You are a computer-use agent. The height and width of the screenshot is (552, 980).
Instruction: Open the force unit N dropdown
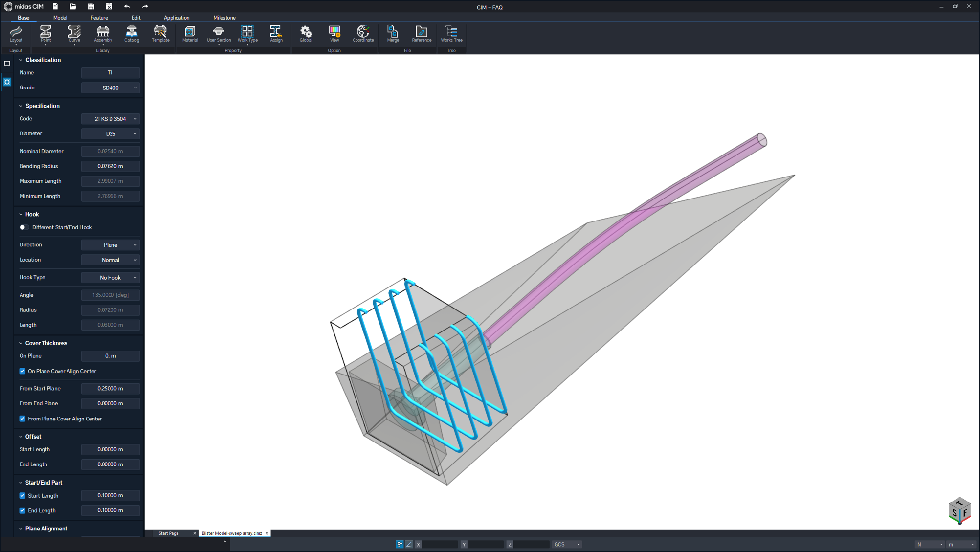[x=930, y=544]
